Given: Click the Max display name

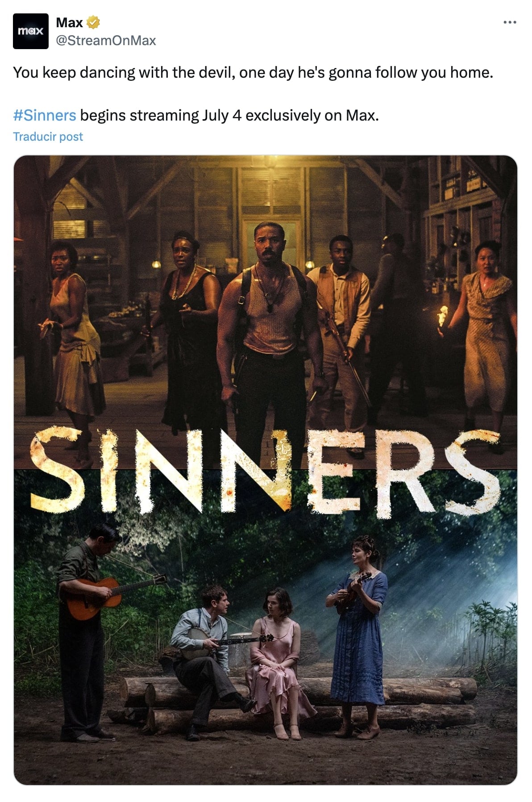Looking at the screenshot, I should (x=70, y=22).
